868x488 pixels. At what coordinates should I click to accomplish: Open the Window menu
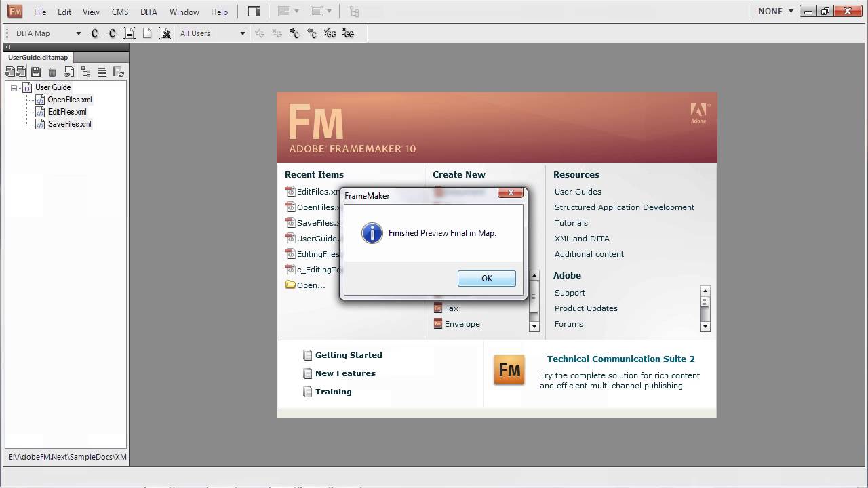point(184,12)
